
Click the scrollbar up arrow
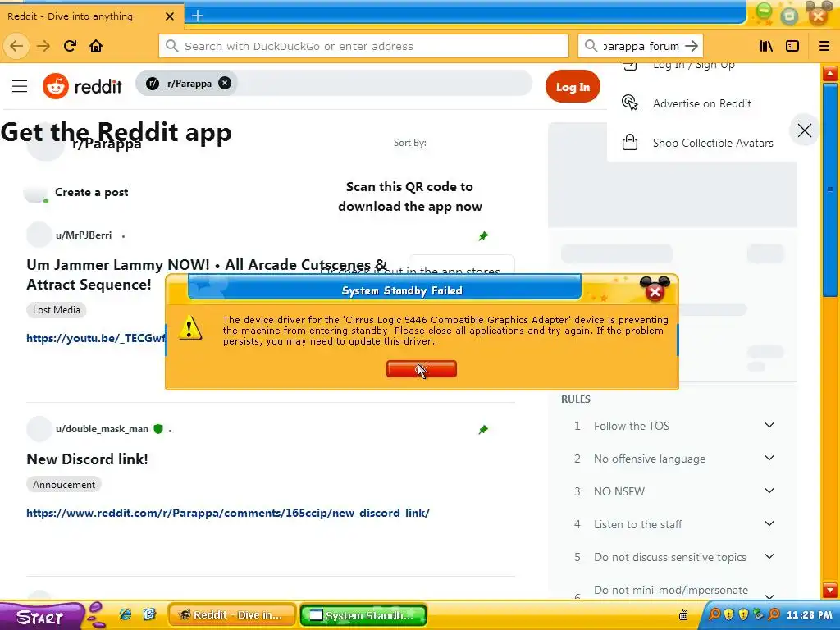(830, 73)
